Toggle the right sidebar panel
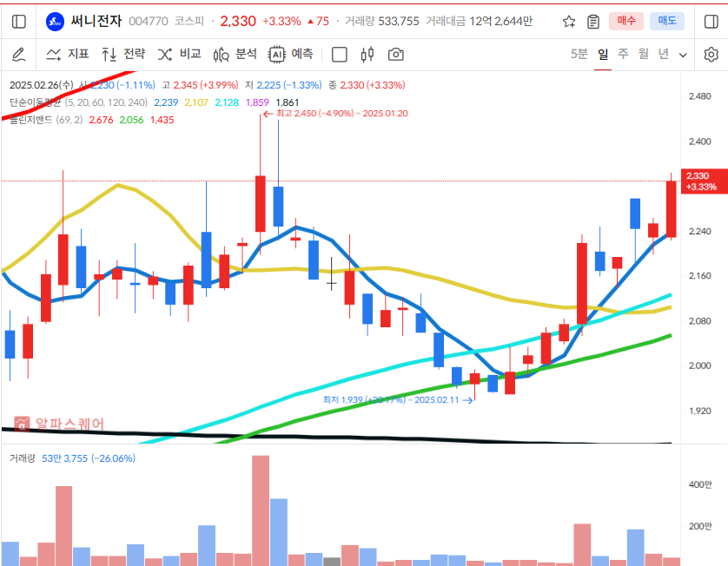Screen dimensions: 728x566 click(x=711, y=21)
